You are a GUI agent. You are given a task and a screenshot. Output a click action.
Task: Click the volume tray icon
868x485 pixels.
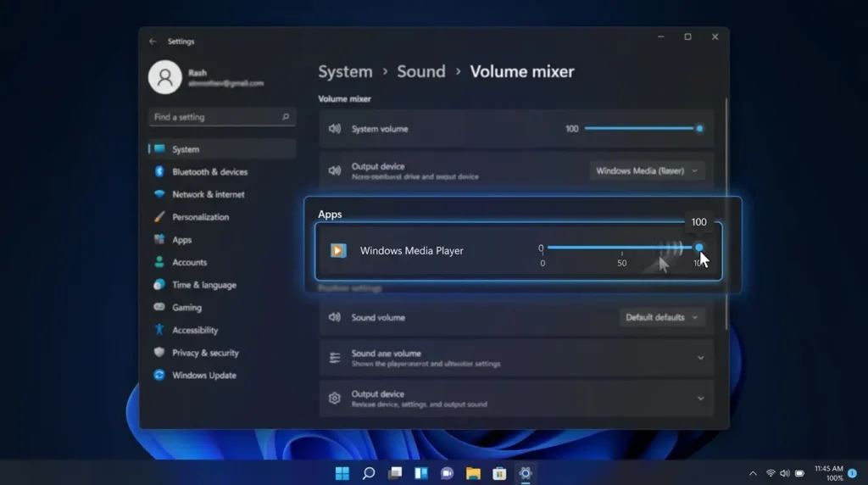(785, 473)
